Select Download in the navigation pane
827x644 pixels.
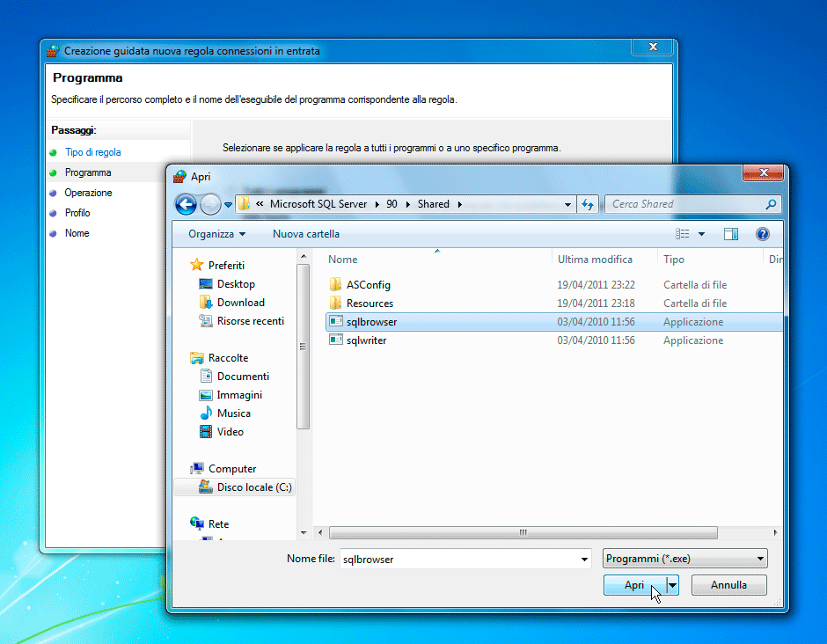[240, 303]
